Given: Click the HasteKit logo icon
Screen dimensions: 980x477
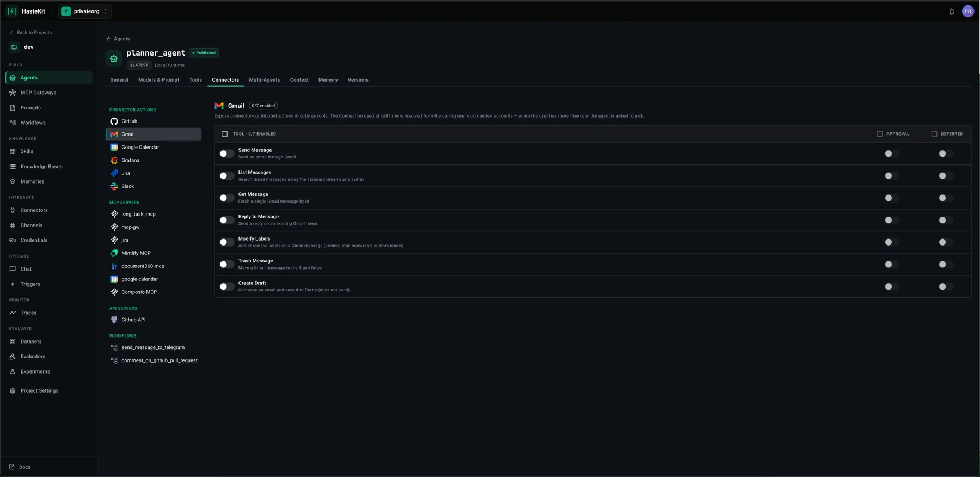Looking at the screenshot, I should [11, 11].
